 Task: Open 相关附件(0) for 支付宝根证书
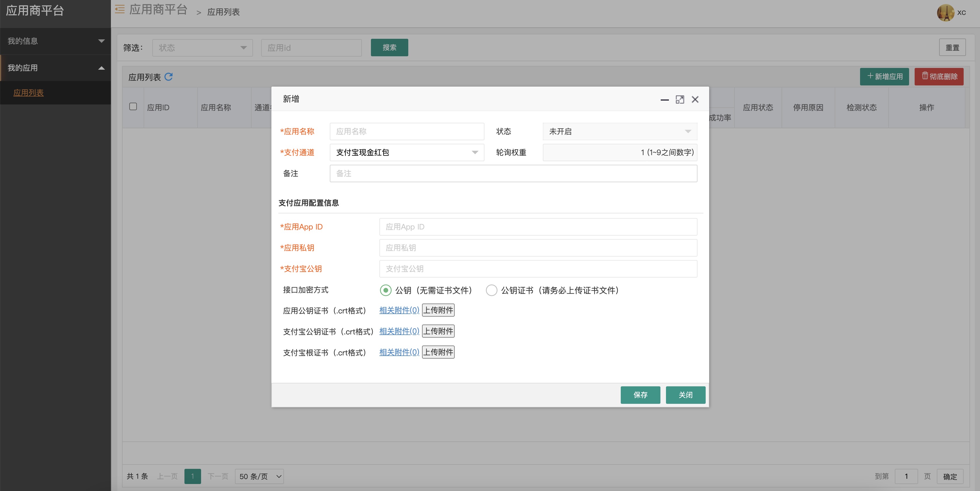click(x=399, y=352)
